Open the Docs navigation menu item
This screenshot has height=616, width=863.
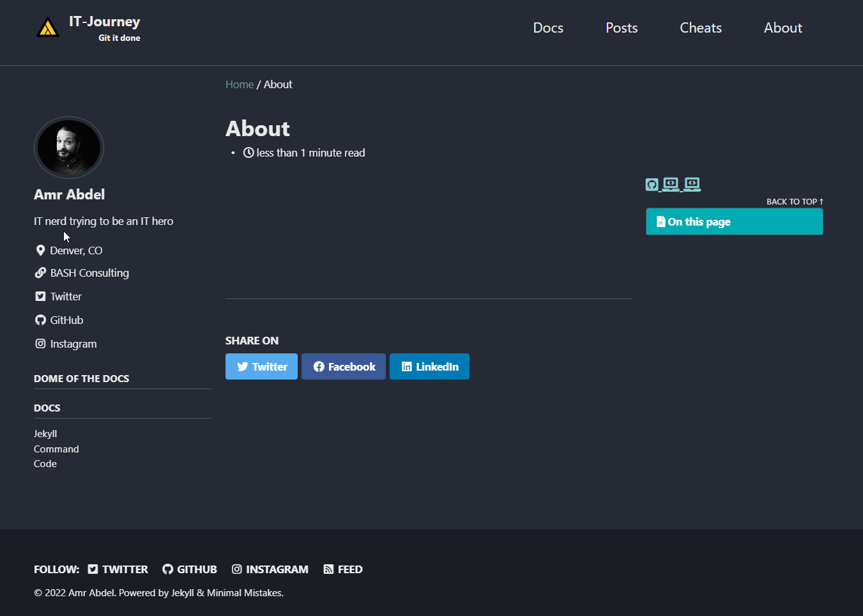point(548,28)
